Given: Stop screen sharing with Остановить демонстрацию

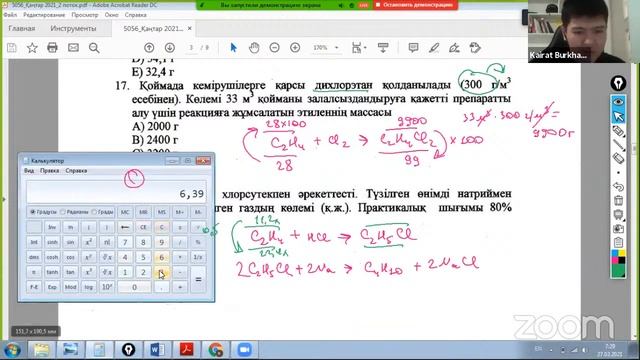Looking at the screenshot, I should point(415,5).
